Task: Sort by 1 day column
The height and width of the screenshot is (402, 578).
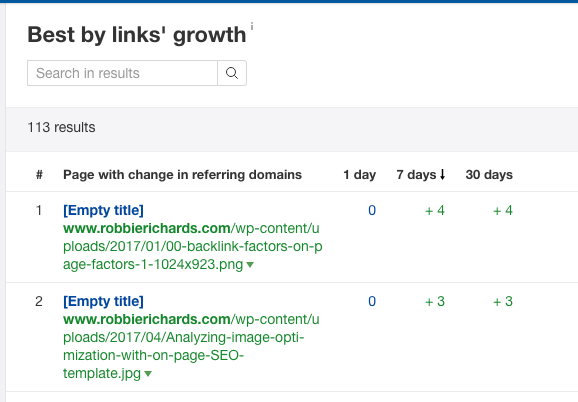Action: click(359, 174)
